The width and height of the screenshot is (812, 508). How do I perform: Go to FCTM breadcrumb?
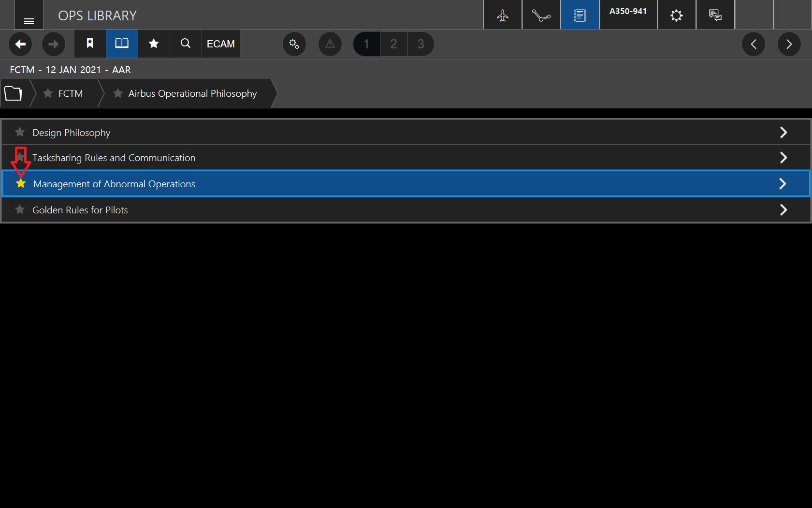(71, 93)
